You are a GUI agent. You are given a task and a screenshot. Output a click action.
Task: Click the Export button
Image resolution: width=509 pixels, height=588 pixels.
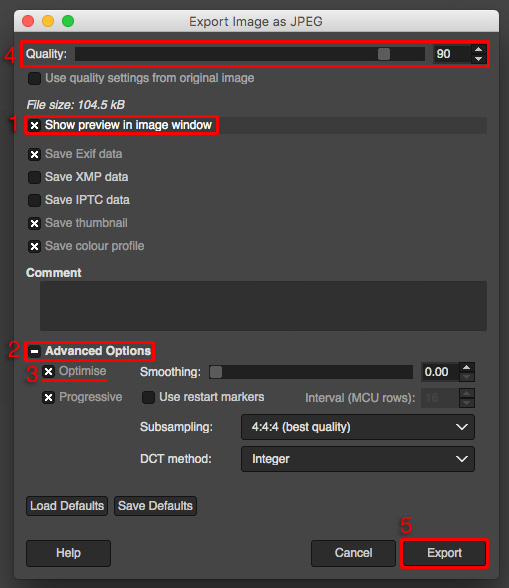pos(444,553)
